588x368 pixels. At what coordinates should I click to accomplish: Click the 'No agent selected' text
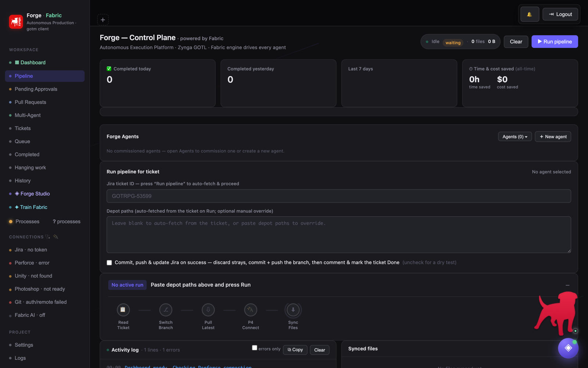[552, 172]
